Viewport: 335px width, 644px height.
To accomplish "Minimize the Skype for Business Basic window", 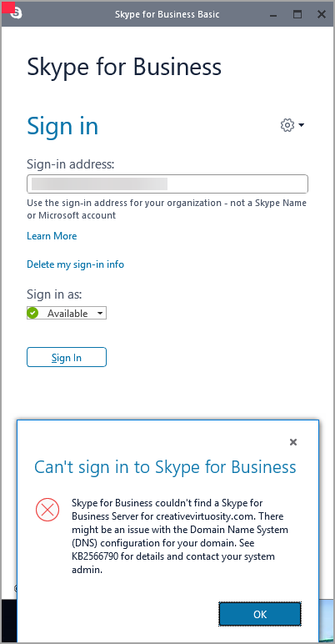I will [273, 14].
